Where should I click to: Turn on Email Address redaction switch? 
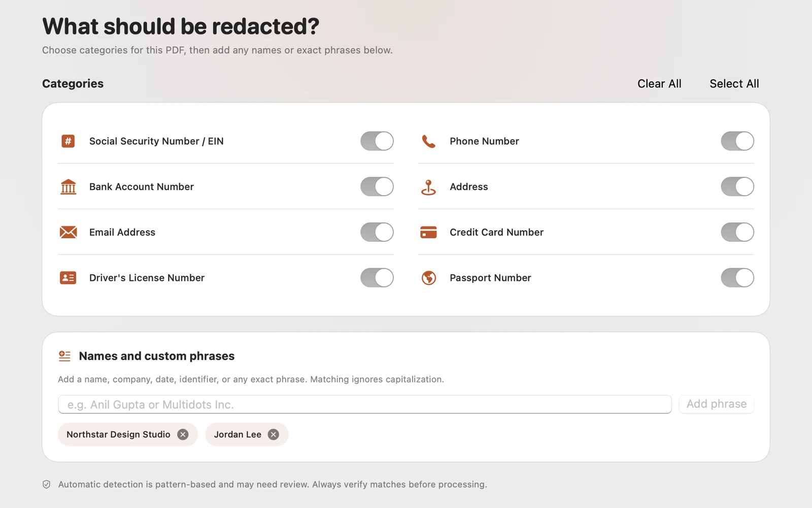point(377,232)
